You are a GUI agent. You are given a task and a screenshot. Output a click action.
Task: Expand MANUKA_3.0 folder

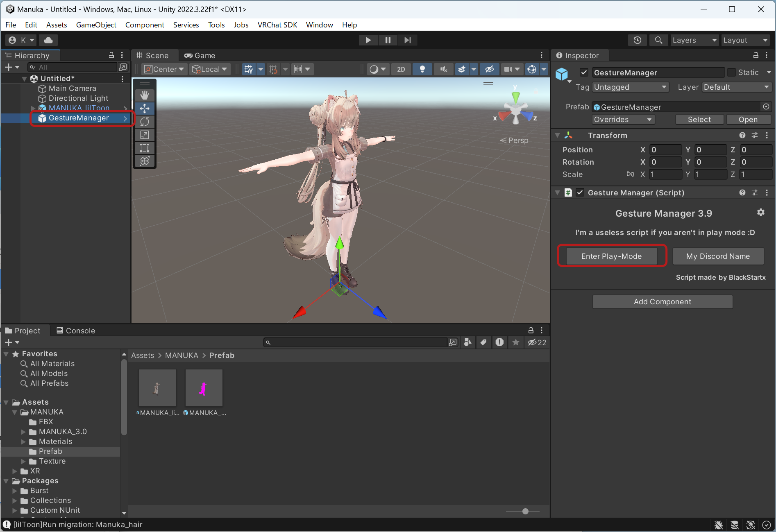(x=23, y=432)
